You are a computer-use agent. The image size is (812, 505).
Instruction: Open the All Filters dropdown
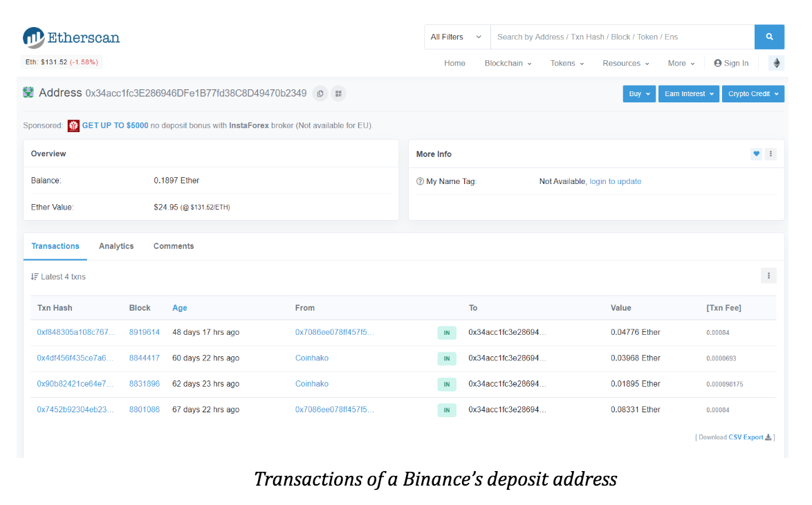tap(456, 37)
